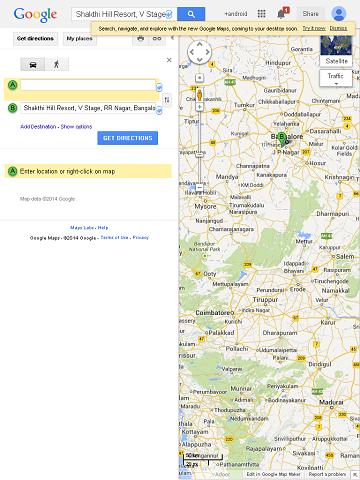
Task: Click the Add Destination link
Action: tap(38, 127)
